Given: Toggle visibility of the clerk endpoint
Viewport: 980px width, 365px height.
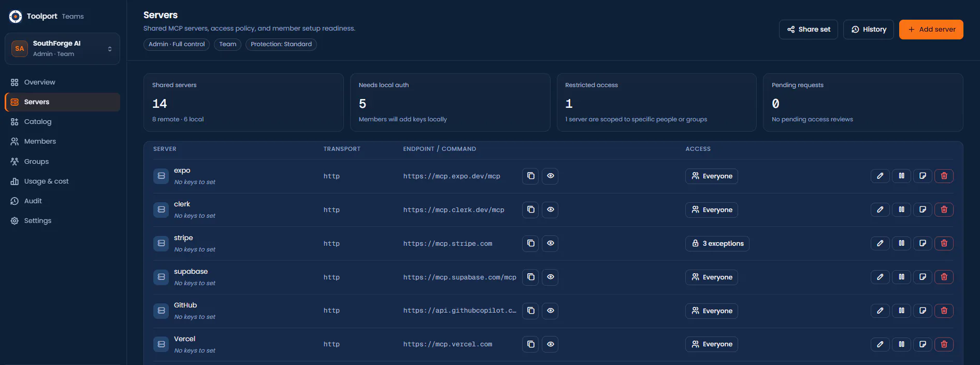Looking at the screenshot, I should tap(550, 209).
